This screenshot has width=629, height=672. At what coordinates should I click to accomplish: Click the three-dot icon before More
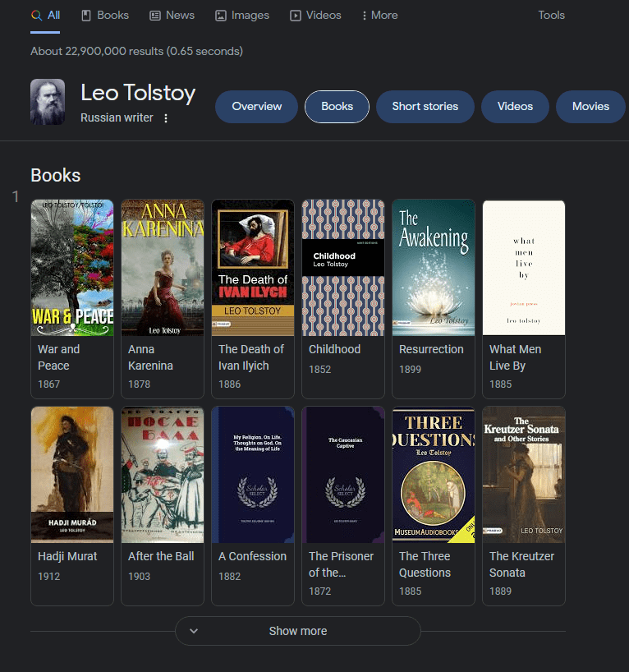point(365,16)
